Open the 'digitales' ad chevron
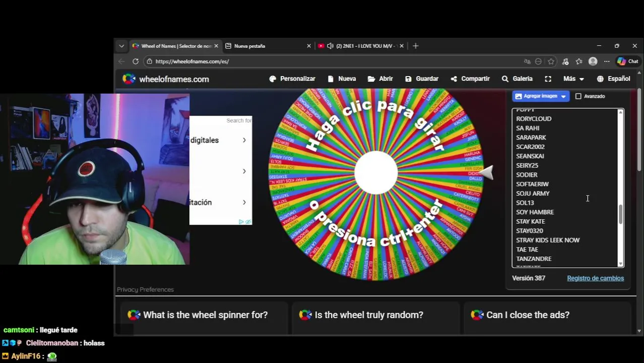The image size is (644, 363). pyautogui.click(x=244, y=140)
